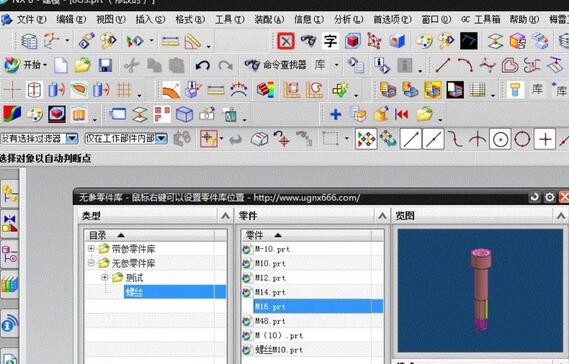Click the bolt preview thumbnail
This screenshot has width=569, height=364.
point(480,290)
